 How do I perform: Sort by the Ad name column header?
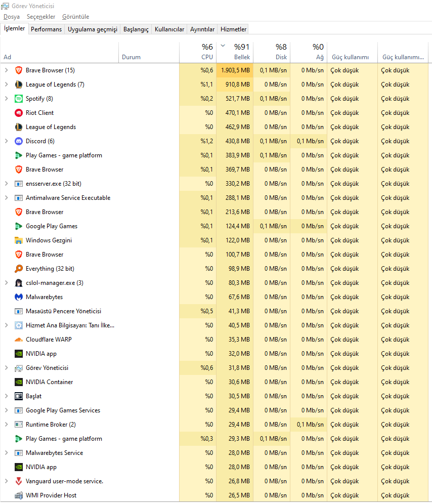60,52
